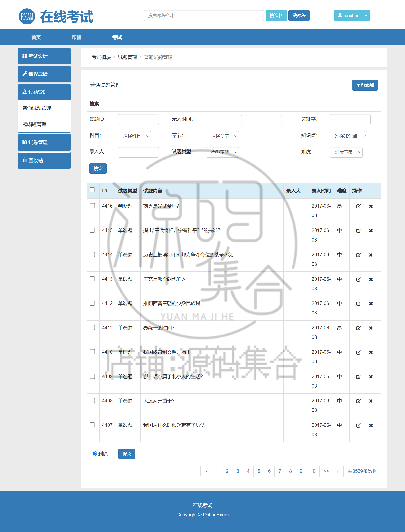Delete question 4416 with X icon
This screenshot has width=405, height=532.
point(371,206)
